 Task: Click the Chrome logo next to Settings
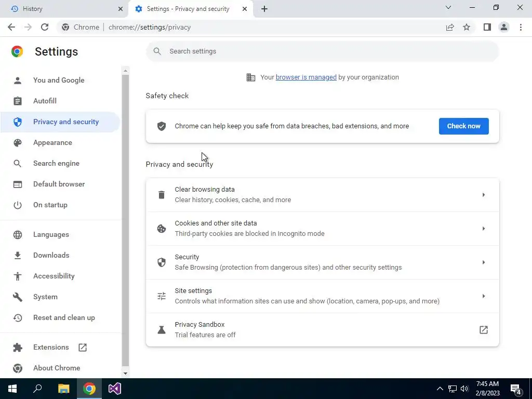click(x=17, y=51)
